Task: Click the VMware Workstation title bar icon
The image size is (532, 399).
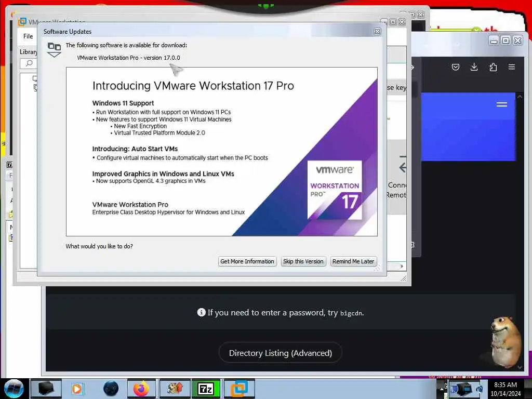Action: coord(22,21)
